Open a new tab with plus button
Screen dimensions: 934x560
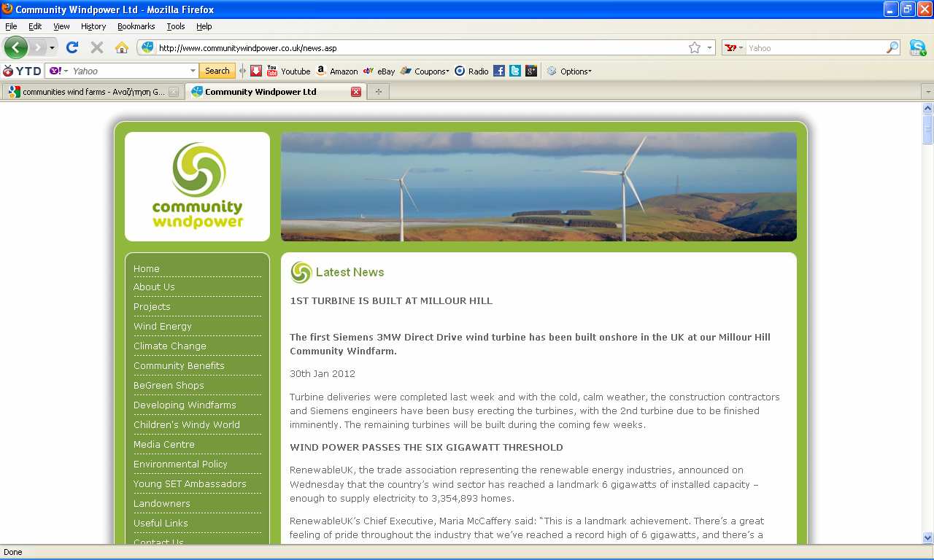(378, 92)
